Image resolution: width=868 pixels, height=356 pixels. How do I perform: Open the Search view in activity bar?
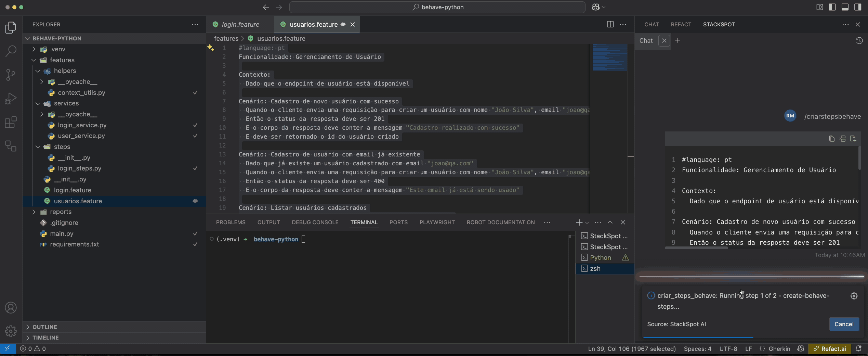click(x=11, y=51)
